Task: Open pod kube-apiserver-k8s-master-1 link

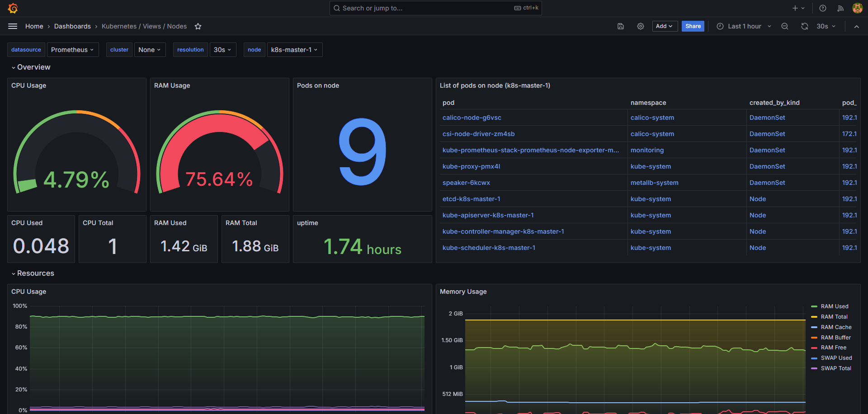Action: coord(488,215)
